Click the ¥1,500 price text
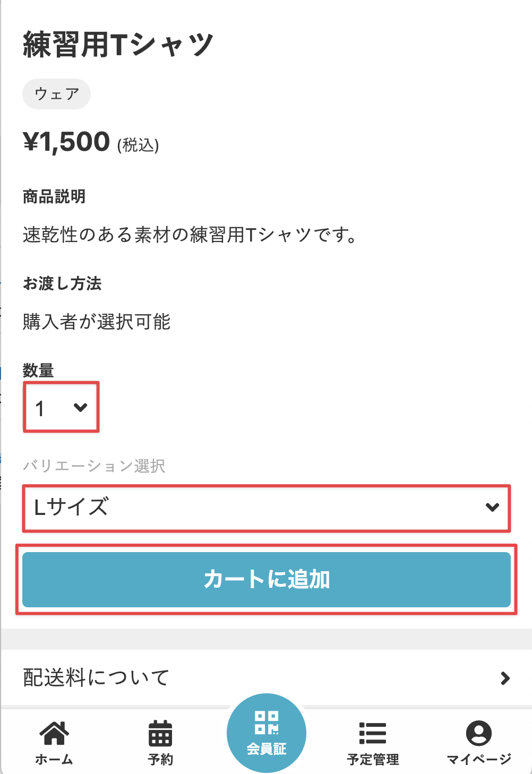532x774 pixels. [x=66, y=142]
